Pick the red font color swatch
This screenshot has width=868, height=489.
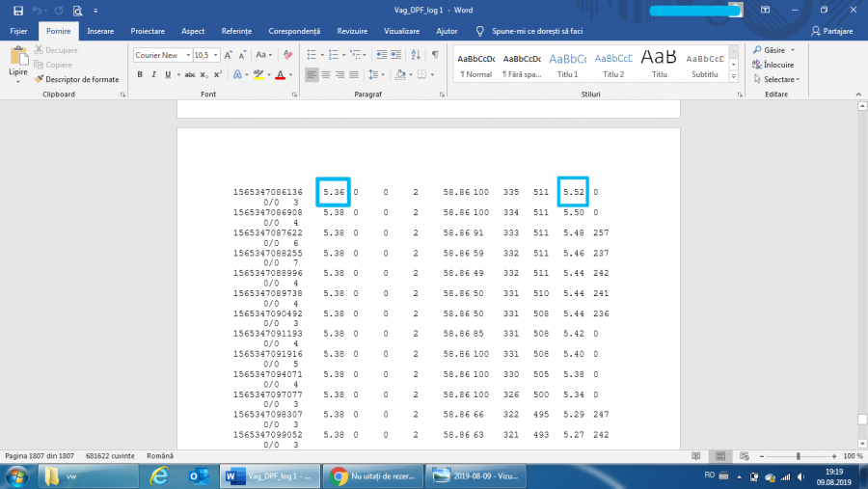tap(280, 74)
